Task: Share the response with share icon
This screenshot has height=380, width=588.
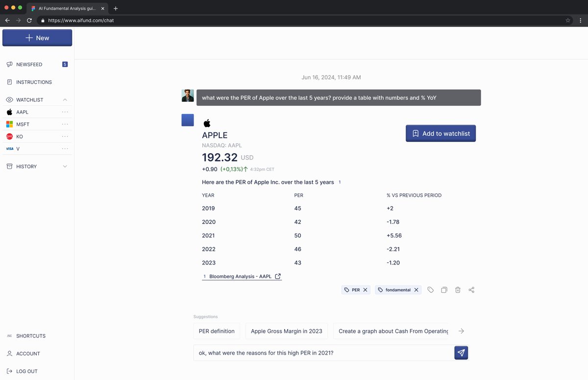Action: 471,290
